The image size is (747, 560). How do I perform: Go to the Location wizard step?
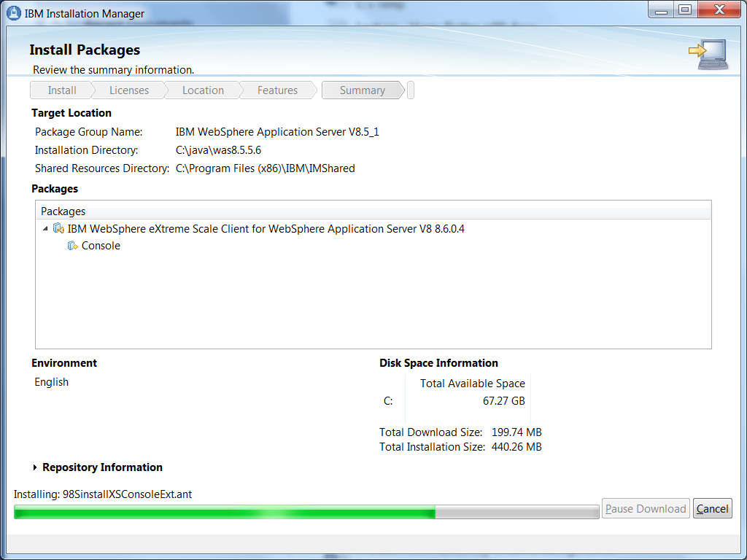click(203, 90)
